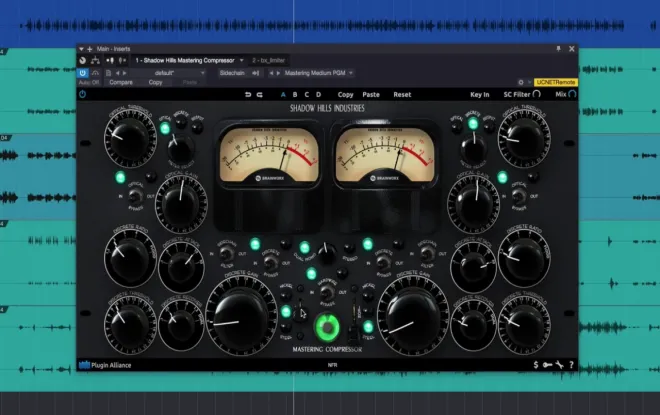The height and width of the screenshot is (415, 660).
Task: Click the Plugin Alliance logo
Action: tap(105, 365)
